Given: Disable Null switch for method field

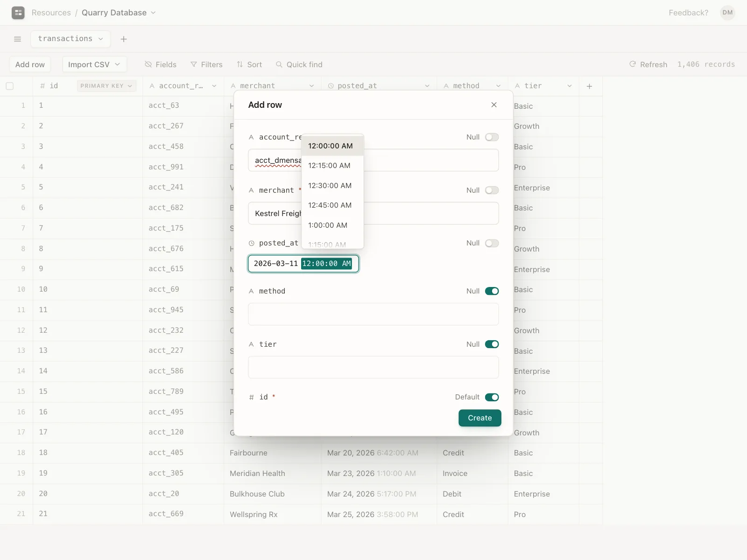Looking at the screenshot, I should [x=492, y=291].
